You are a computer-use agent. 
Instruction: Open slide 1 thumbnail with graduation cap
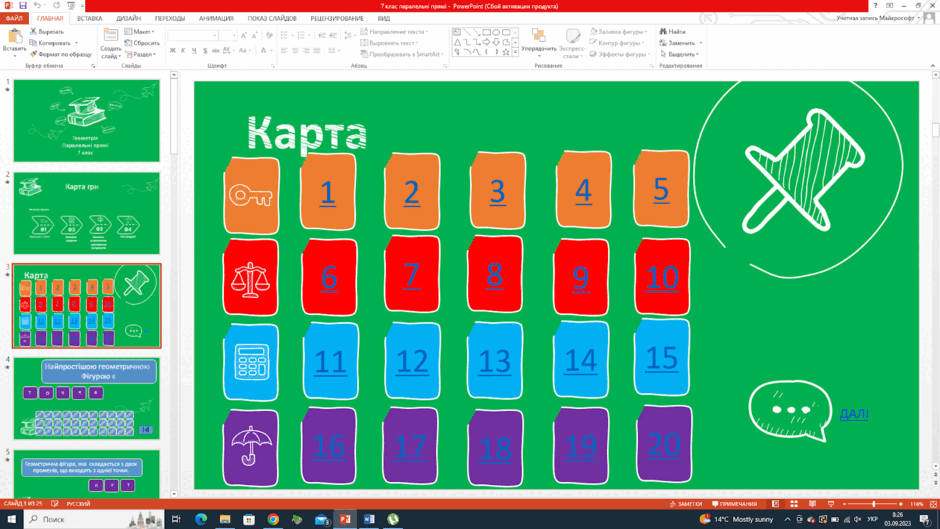coord(87,121)
